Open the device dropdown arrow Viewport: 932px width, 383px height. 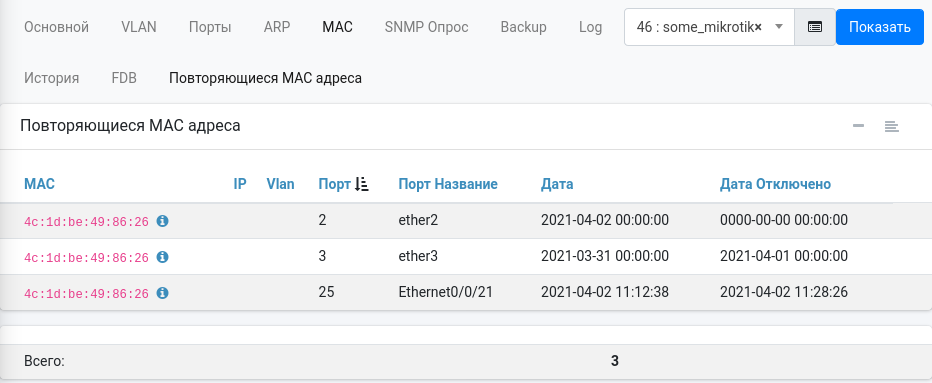click(779, 27)
